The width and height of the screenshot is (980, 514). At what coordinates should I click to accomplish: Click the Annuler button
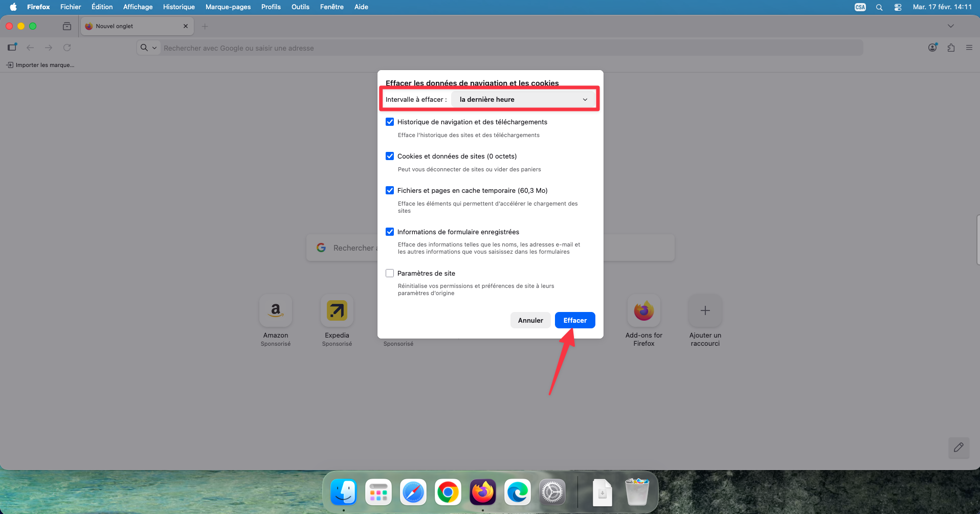[530, 320]
